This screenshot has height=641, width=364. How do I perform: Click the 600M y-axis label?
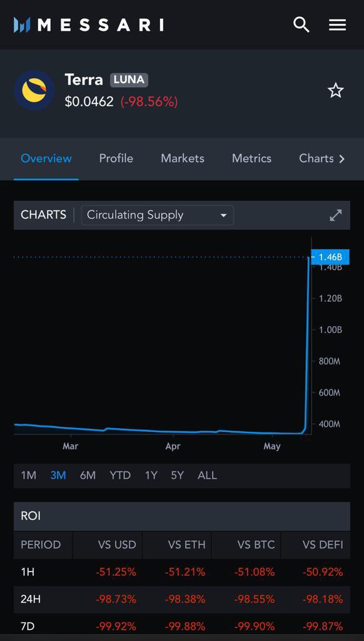329,393
